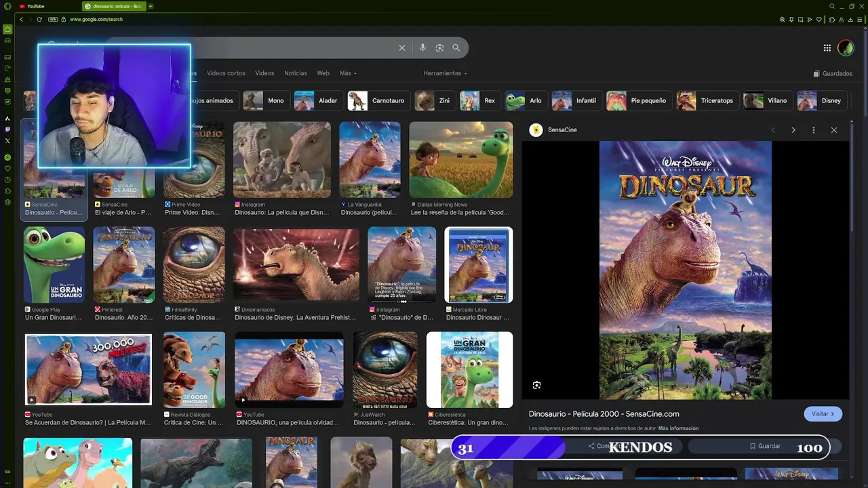Filter images by Pie pequeño chip
This screenshot has width=868, height=488.
pyautogui.click(x=638, y=100)
